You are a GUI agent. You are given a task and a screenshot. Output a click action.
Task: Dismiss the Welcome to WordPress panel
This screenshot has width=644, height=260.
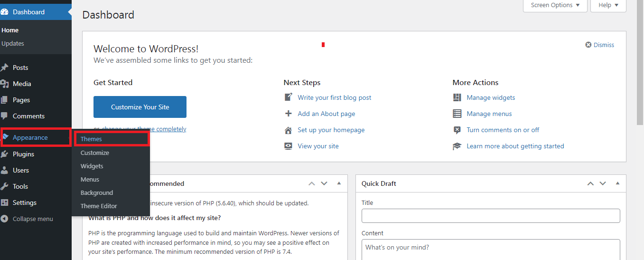tap(600, 45)
